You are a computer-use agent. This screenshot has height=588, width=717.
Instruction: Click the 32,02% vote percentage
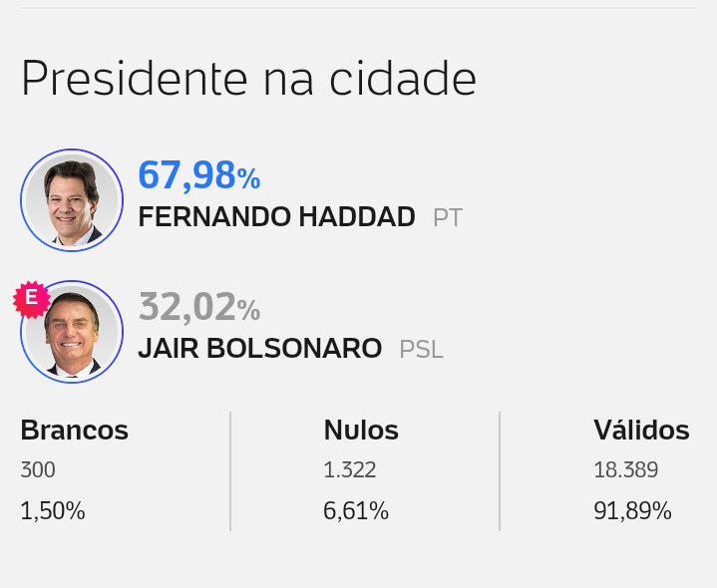click(199, 307)
